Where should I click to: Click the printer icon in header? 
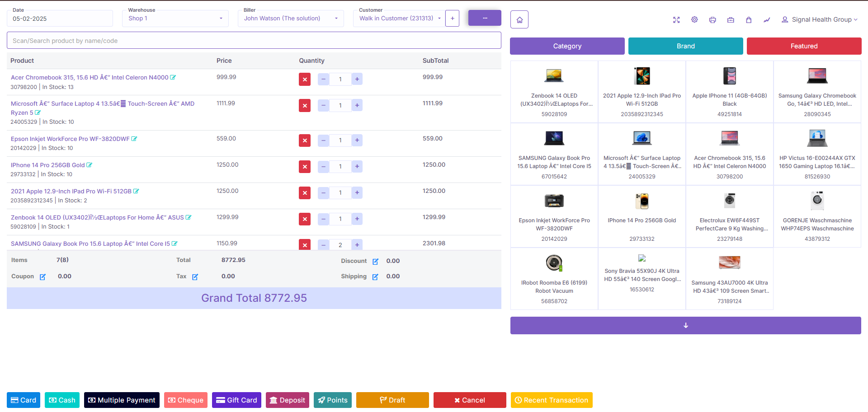point(712,20)
